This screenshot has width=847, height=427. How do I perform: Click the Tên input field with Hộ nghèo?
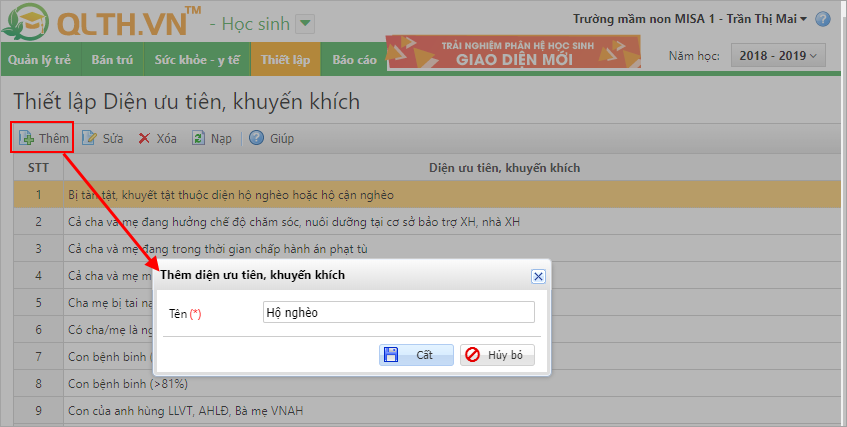pyautogui.click(x=399, y=312)
